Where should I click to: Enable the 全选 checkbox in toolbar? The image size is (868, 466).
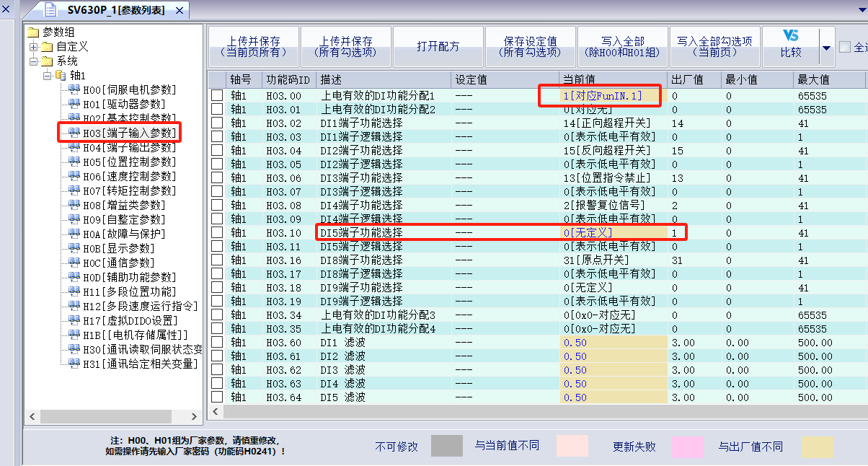tap(845, 47)
